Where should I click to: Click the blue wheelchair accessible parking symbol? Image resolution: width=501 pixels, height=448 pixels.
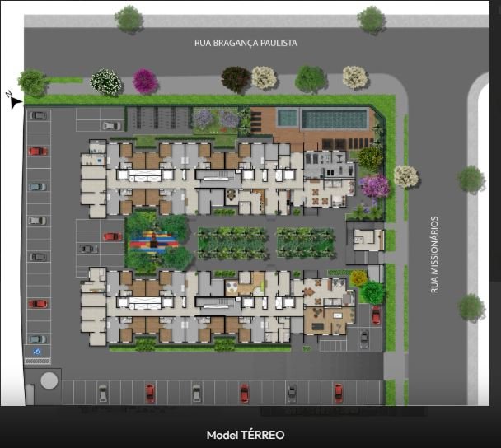(35, 352)
